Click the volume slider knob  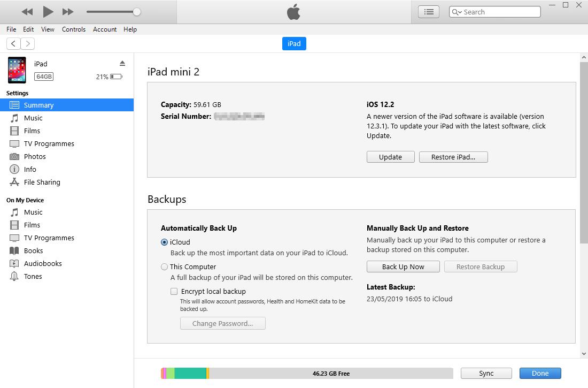tap(137, 12)
